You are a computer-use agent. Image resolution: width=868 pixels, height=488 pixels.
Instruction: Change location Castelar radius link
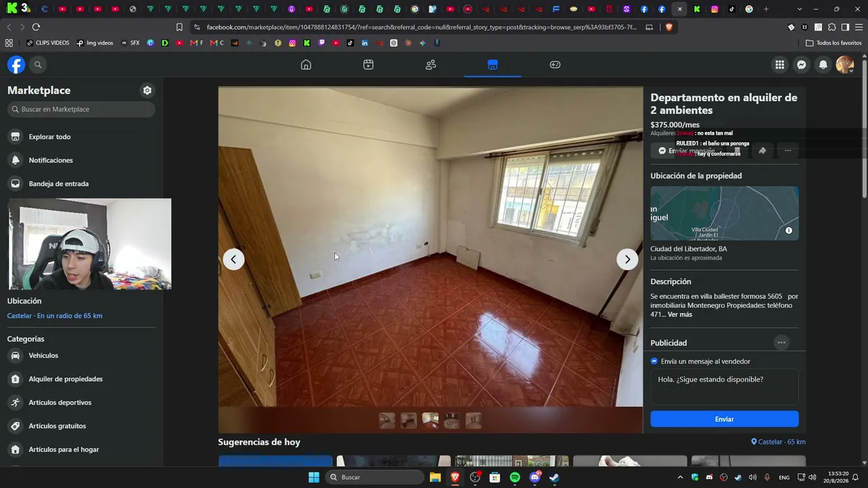pos(55,316)
